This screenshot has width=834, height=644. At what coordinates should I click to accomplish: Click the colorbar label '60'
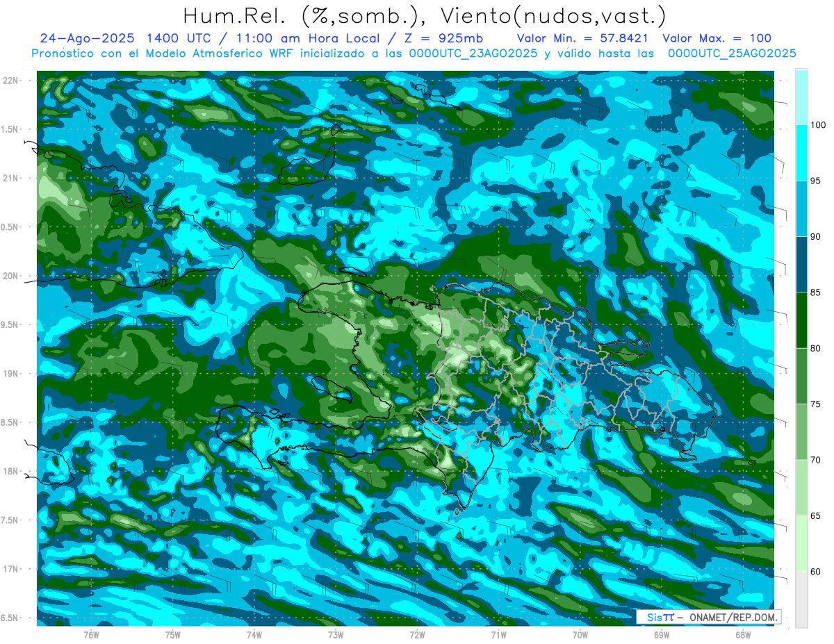(x=816, y=571)
